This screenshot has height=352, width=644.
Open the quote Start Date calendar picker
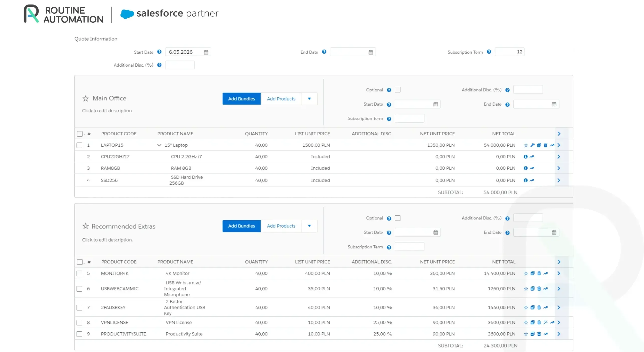206,52
